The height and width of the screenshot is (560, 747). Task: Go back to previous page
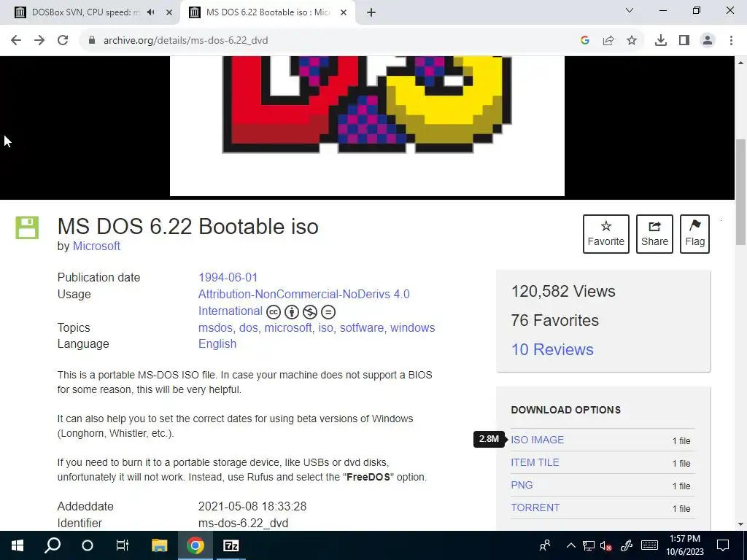coord(16,41)
